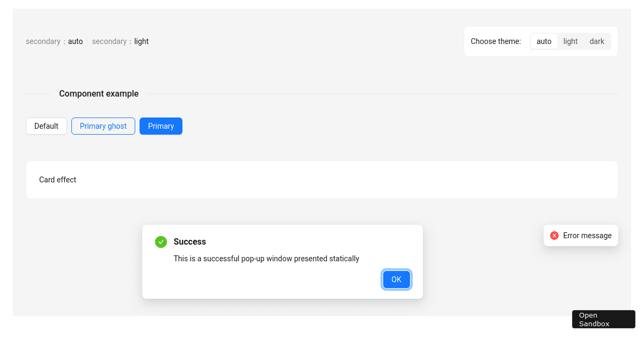The width and height of the screenshot is (644, 338).
Task: Click the Primary ghost button
Action: 103,126
